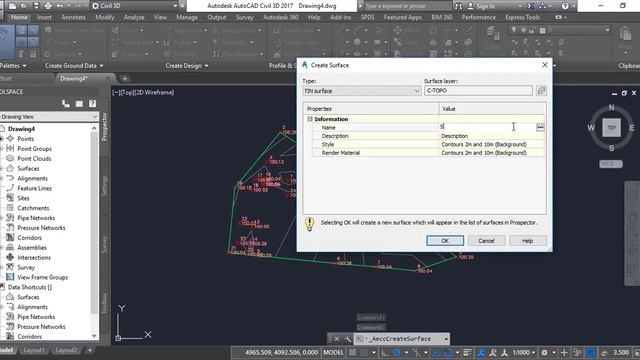The image size is (640, 360).
Task: Switch to Prospector vertical tab
Action: [x=104, y=127]
